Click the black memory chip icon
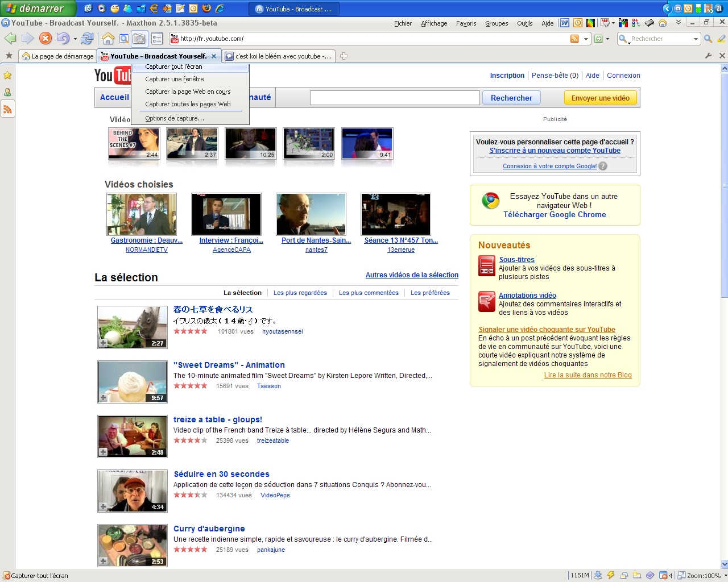This screenshot has height=582, width=728. (x=650, y=23)
